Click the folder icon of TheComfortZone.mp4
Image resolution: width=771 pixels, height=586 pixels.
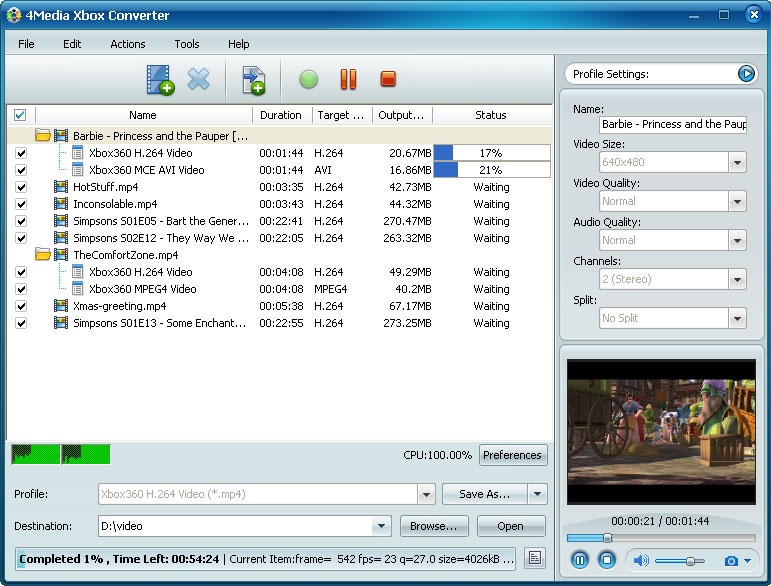[43, 254]
